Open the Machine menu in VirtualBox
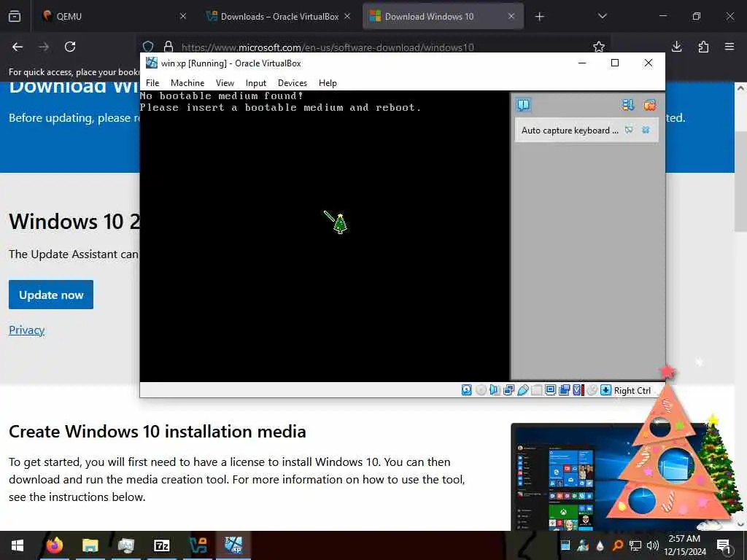The image size is (747, 560). coord(187,83)
